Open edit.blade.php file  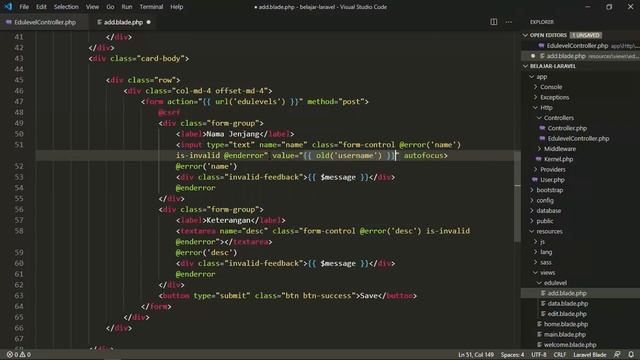(580, 313)
